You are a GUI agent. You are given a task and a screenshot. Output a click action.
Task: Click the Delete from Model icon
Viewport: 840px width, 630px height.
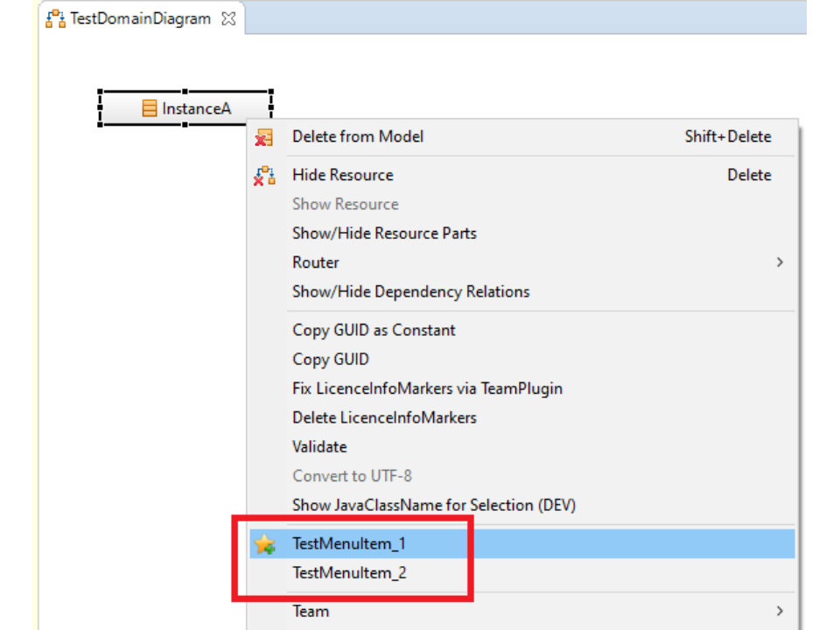[x=263, y=137]
